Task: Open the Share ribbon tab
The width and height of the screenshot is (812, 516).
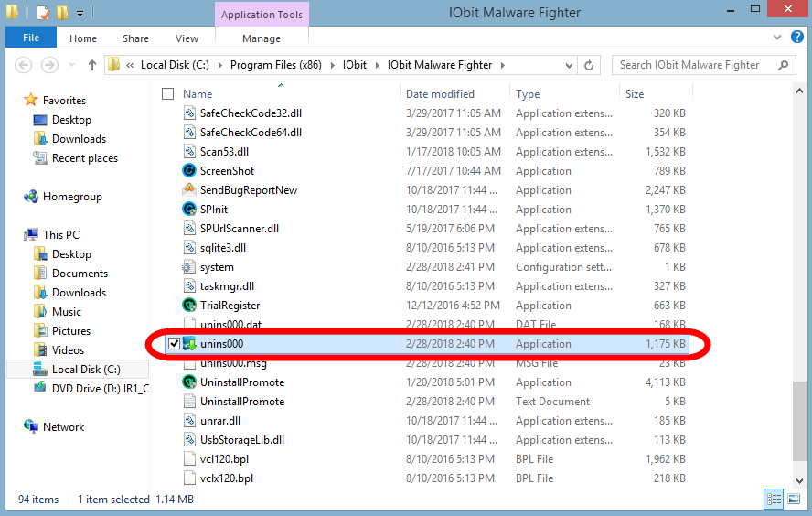Action: 135,38
